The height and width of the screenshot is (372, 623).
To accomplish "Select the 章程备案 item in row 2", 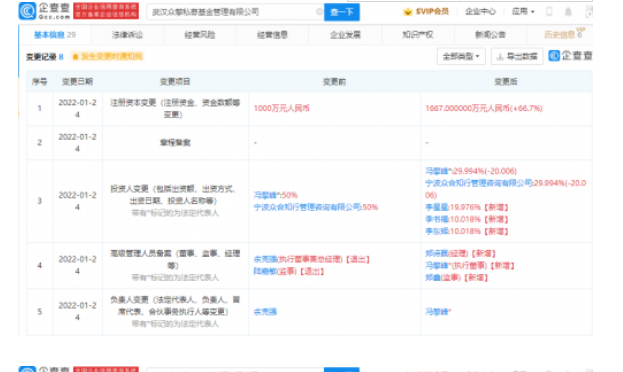I will 175,143.
